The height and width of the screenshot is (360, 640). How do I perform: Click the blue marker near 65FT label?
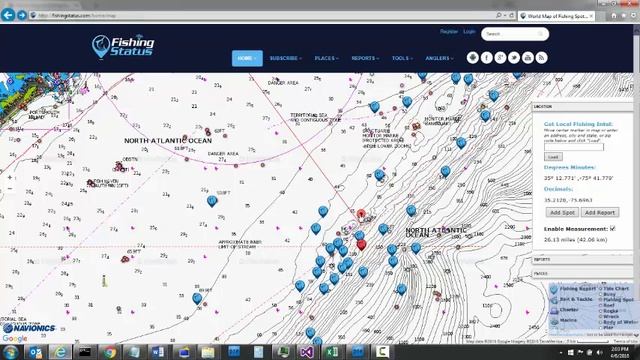point(212,201)
